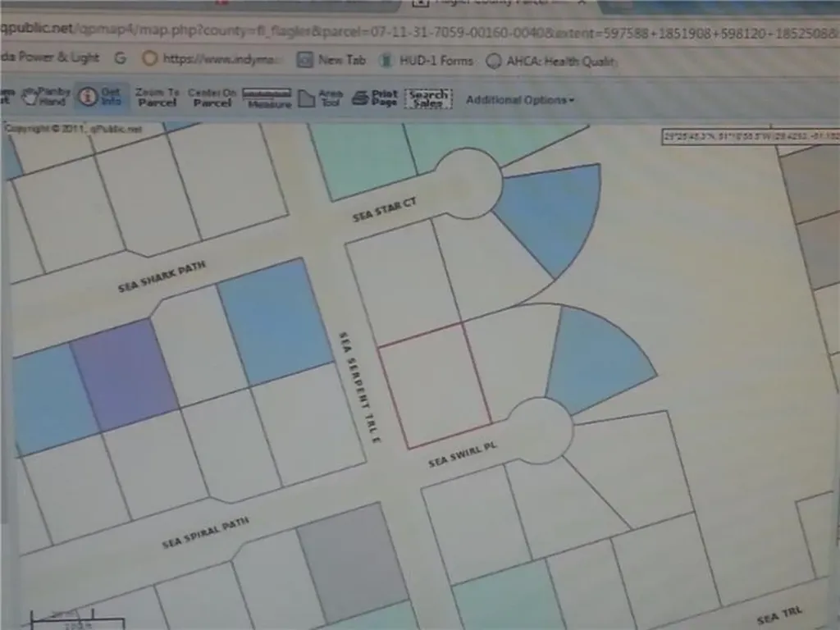The image size is (840, 630).
Task: Open the G bookmark icon
Action: tap(121, 58)
